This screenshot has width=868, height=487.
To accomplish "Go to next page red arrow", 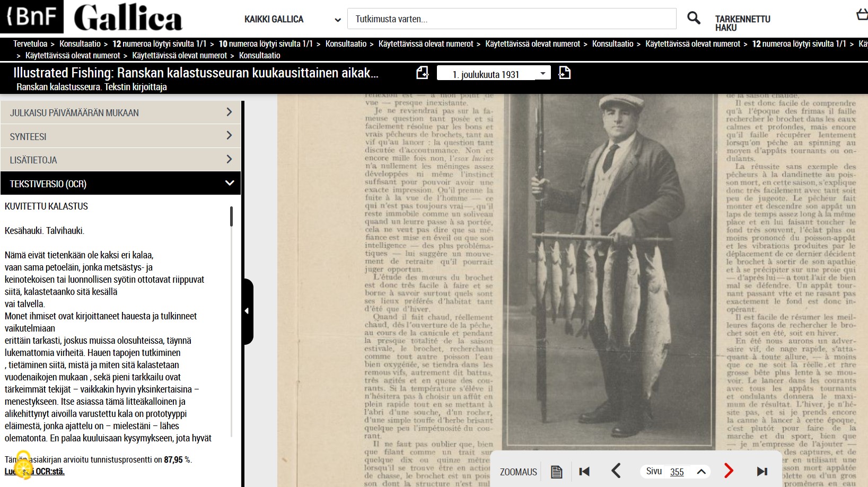I will 729,471.
